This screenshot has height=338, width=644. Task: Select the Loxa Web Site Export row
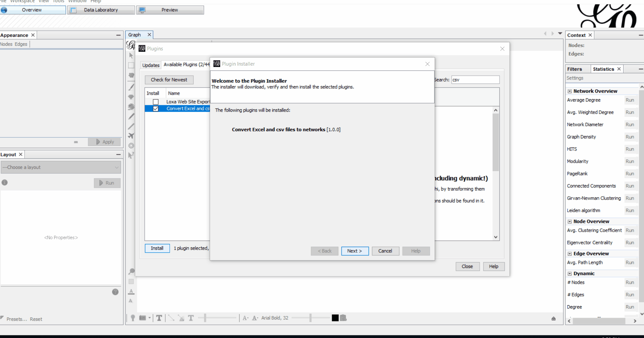pyautogui.click(x=178, y=102)
